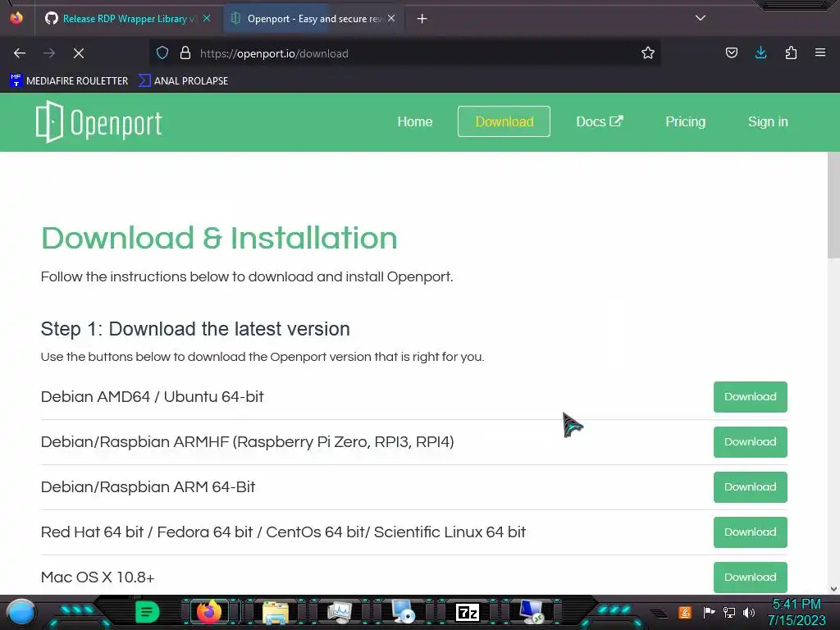
Task: Open the disc installer taskbar icon
Action: 403,612
